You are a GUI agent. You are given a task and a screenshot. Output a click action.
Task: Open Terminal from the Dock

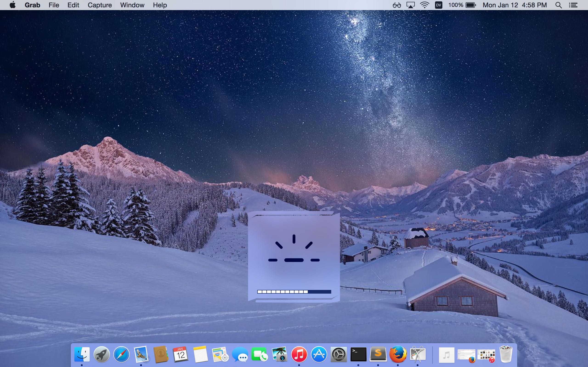tap(358, 354)
